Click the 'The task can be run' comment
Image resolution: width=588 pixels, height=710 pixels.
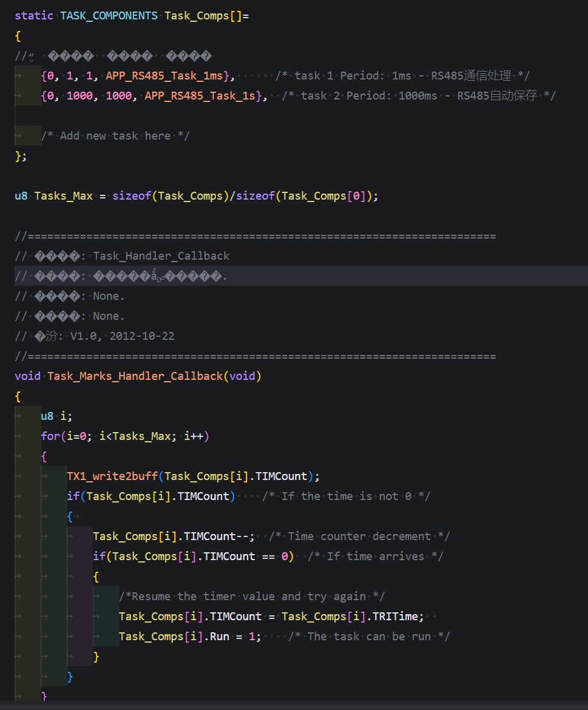click(369, 636)
